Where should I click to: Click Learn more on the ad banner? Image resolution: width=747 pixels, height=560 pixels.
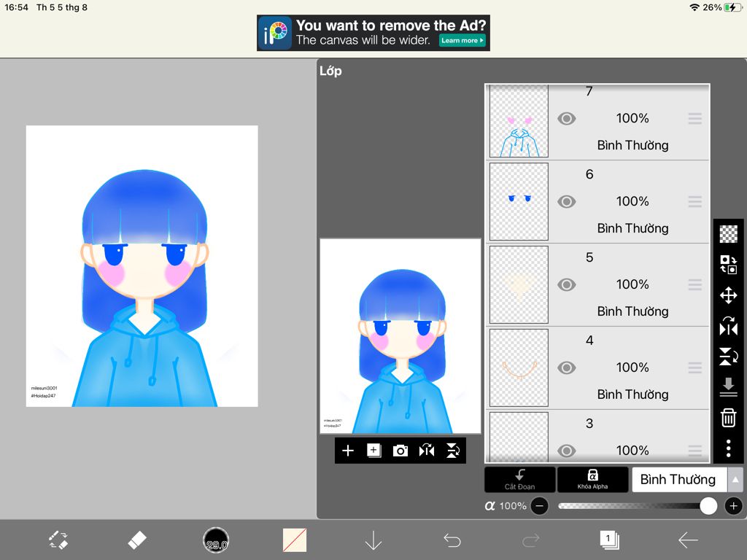[462, 41]
